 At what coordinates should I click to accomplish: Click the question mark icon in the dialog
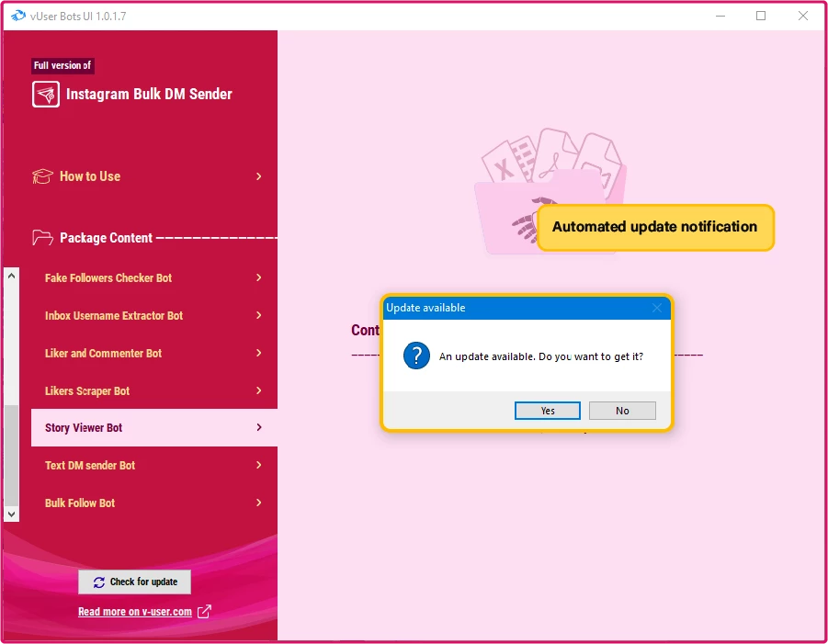point(416,356)
